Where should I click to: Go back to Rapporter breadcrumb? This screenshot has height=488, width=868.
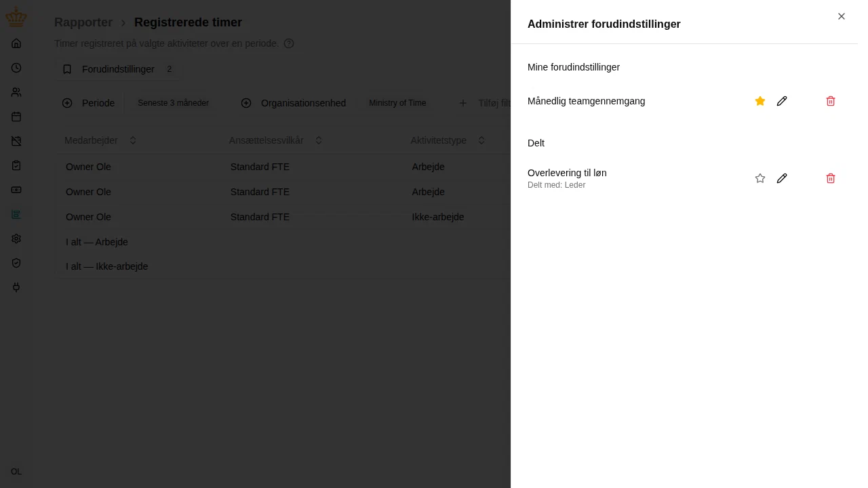click(x=83, y=22)
